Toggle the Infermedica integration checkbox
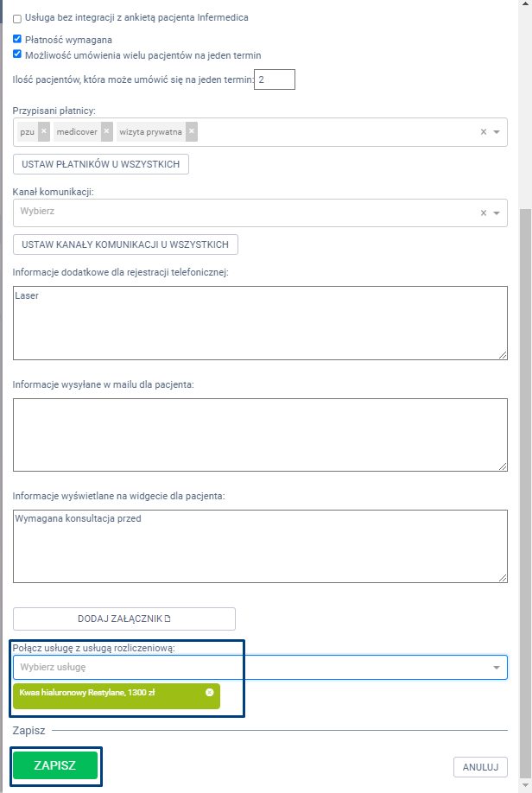Viewport: 532px width, 793px height. point(17,18)
